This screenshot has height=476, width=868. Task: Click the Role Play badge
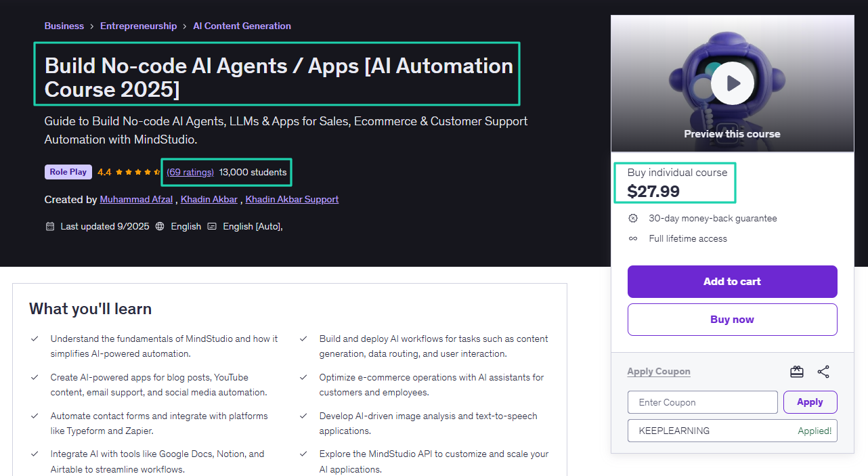68,171
